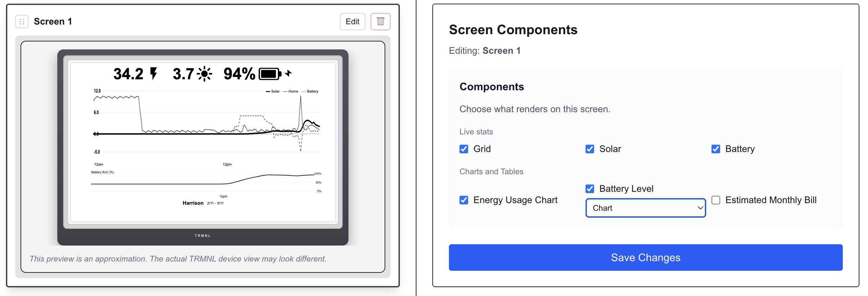Click the drag handle beside Screen 1
868x296 pixels.
click(22, 21)
